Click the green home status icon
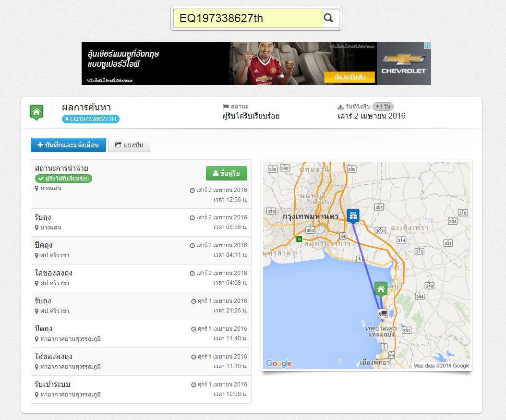 [36, 112]
